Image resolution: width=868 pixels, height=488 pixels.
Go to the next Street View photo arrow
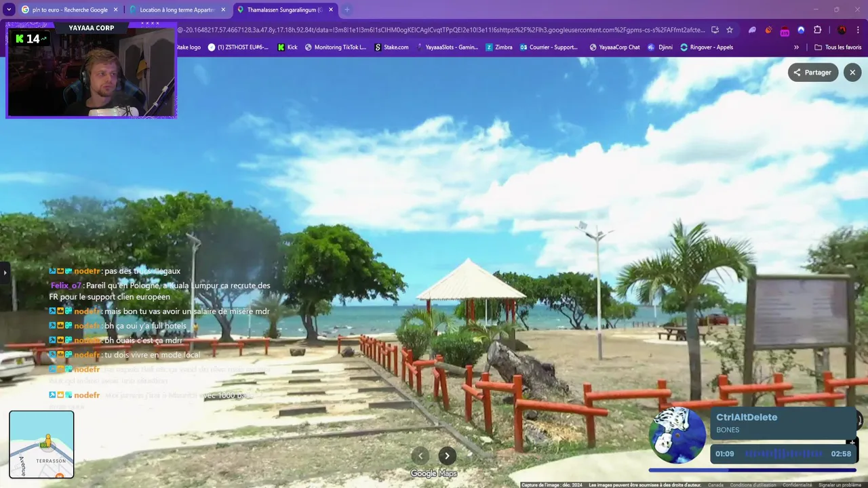[x=447, y=455]
